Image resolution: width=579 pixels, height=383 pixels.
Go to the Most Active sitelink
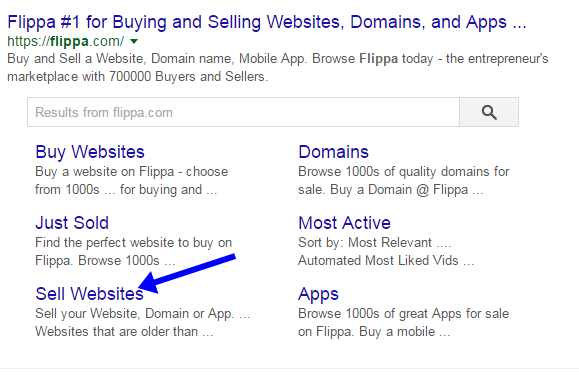click(x=344, y=223)
